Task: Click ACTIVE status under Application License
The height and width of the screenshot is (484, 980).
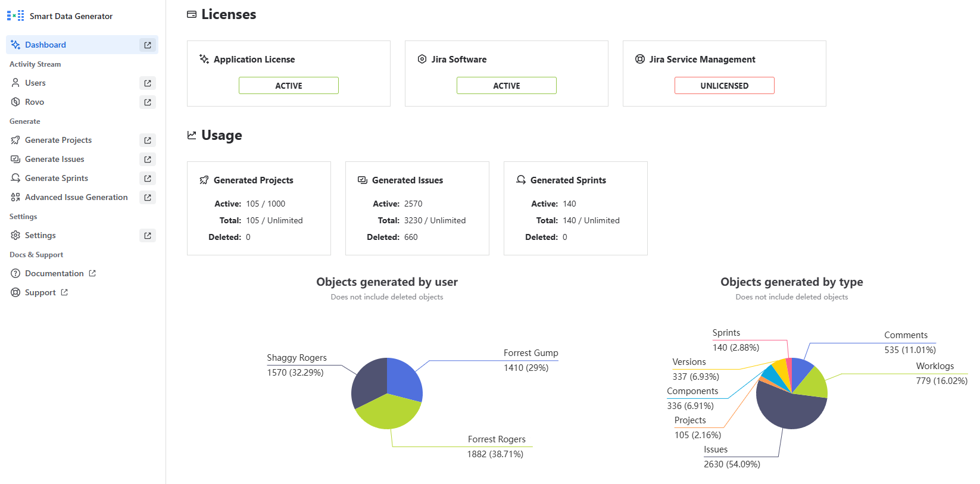Action: pos(289,86)
